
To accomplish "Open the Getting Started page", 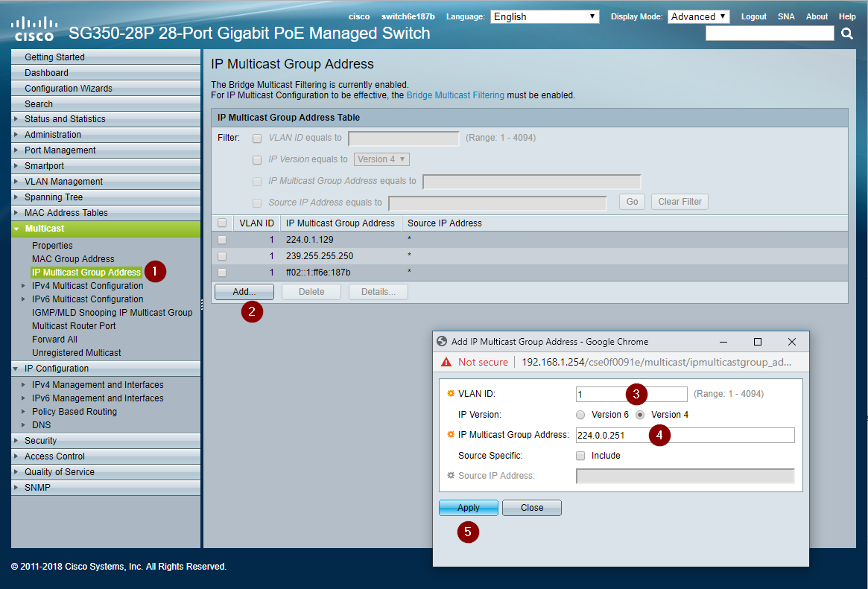I will pyautogui.click(x=106, y=57).
